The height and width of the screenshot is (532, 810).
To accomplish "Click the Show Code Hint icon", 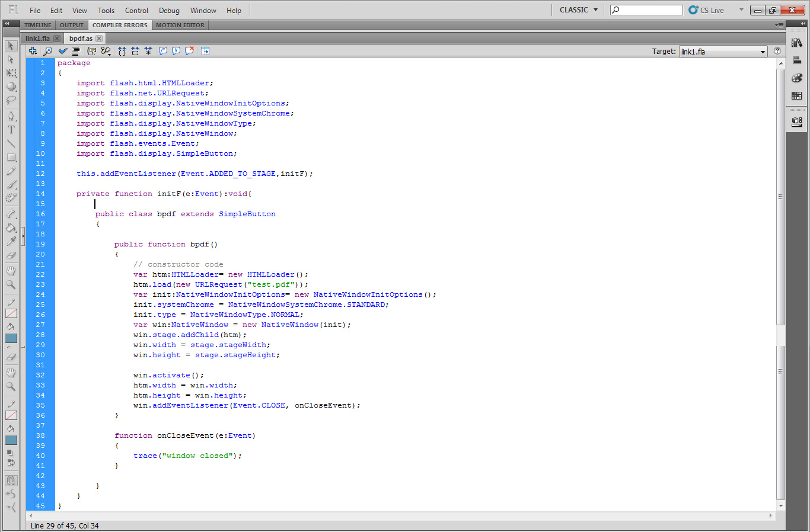I will click(92, 51).
